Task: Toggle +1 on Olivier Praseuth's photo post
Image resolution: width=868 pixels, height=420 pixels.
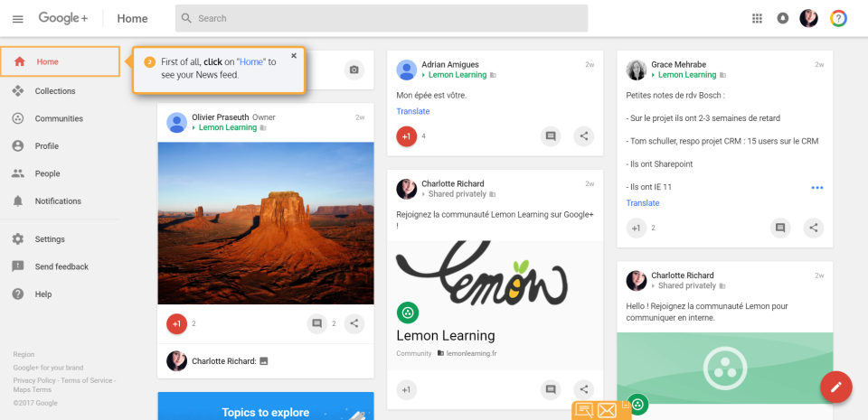Action: [177, 323]
